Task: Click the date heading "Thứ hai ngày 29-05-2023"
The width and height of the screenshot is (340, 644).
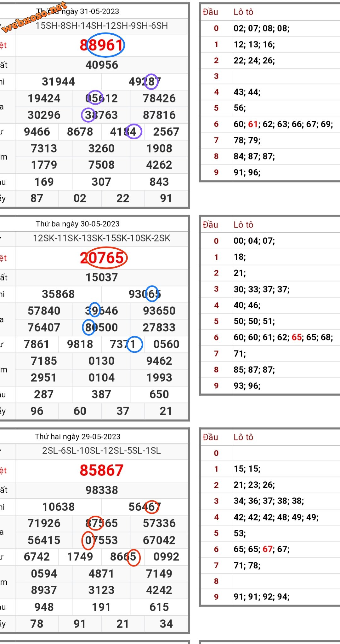Action: click(x=77, y=437)
